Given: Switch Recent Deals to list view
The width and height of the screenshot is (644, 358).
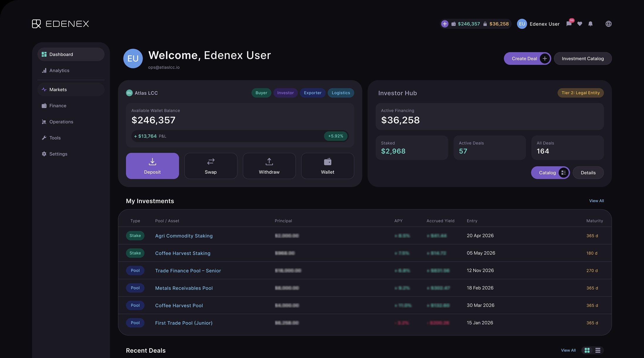Looking at the screenshot, I should pyautogui.click(x=598, y=350).
